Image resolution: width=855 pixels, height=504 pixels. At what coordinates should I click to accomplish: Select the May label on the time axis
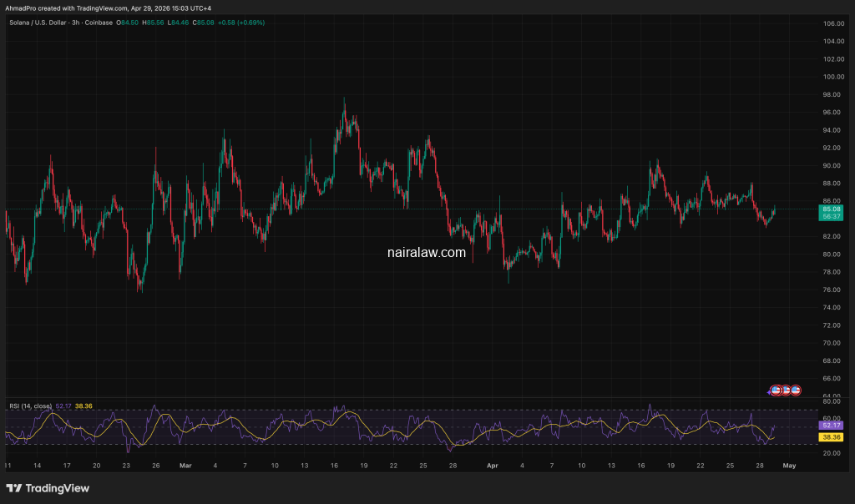(x=790, y=466)
